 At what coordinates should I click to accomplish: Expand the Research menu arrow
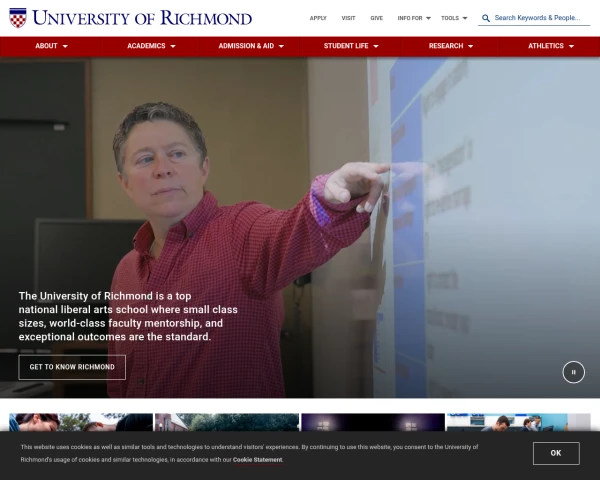tap(471, 46)
